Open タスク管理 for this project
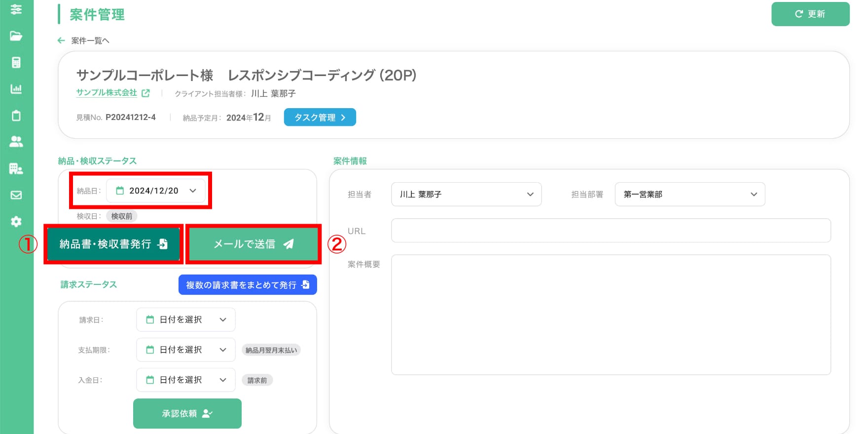The image size is (868, 434). (320, 117)
